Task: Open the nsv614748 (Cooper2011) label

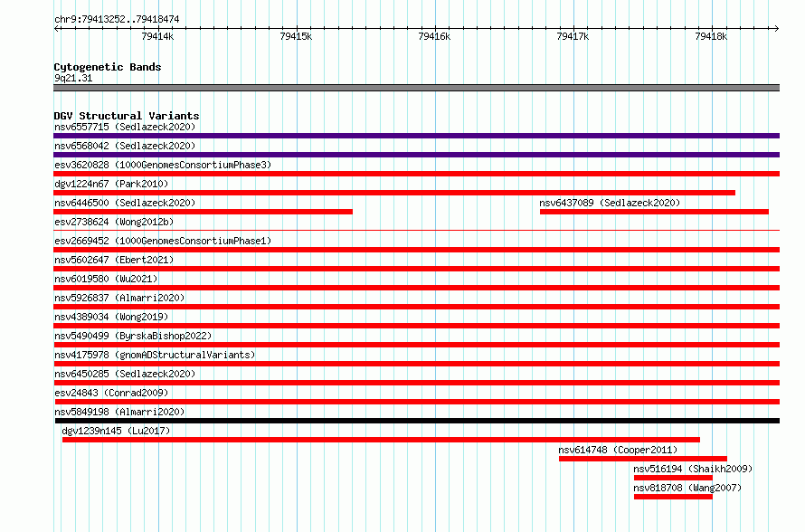Action: [x=618, y=450]
